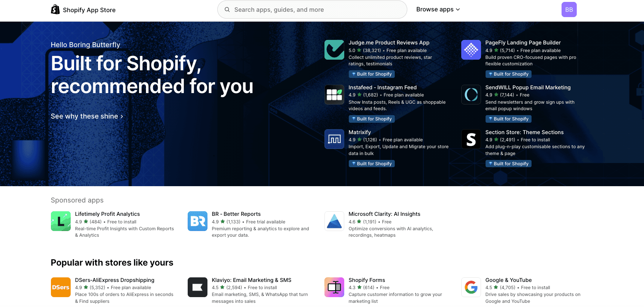644x307 pixels.
Task: Click Built for Shopify badge under Section Store
Action: [x=508, y=164]
